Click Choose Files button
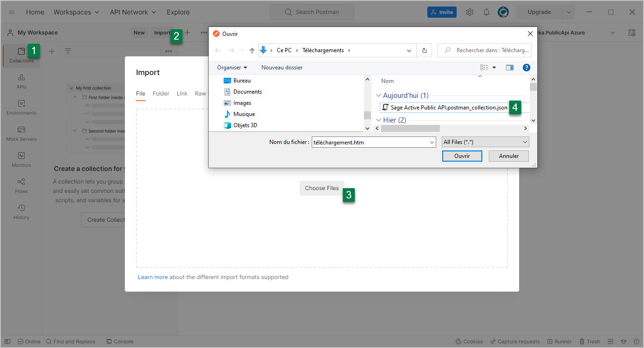The image size is (644, 348). coord(322,188)
